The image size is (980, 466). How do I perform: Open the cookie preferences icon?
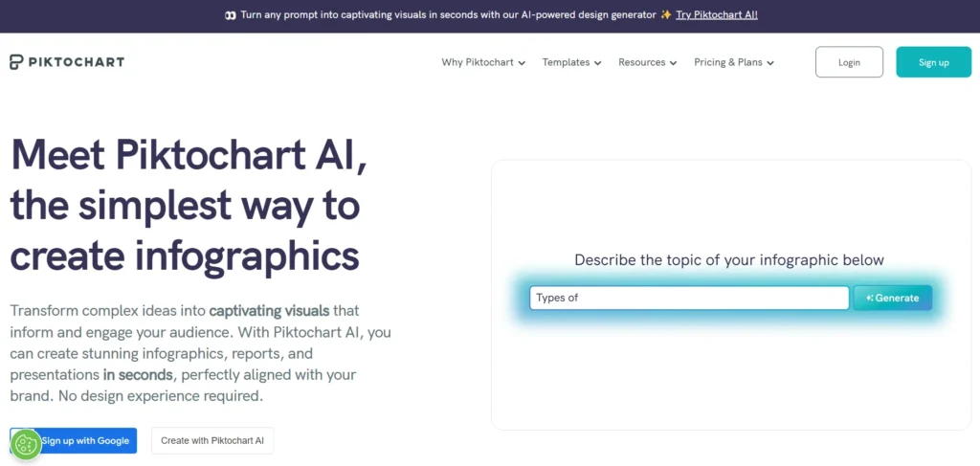26,443
